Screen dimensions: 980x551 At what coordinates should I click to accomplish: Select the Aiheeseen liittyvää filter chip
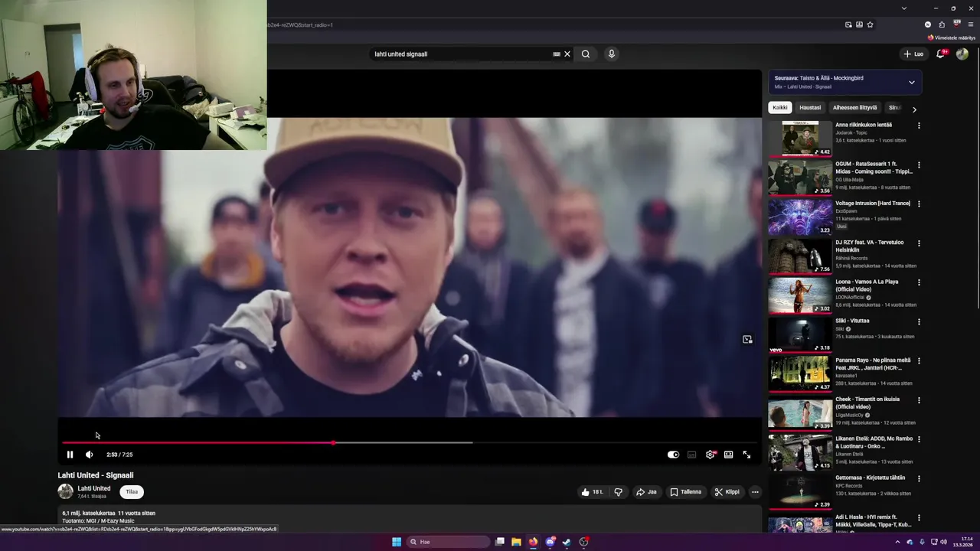pyautogui.click(x=854, y=108)
